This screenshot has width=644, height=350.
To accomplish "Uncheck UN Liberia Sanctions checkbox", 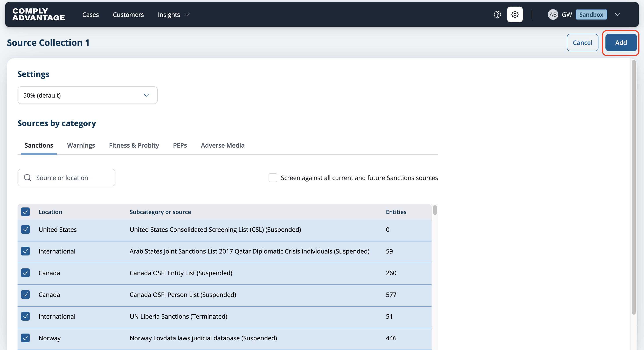I will click(x=25, y=316).
